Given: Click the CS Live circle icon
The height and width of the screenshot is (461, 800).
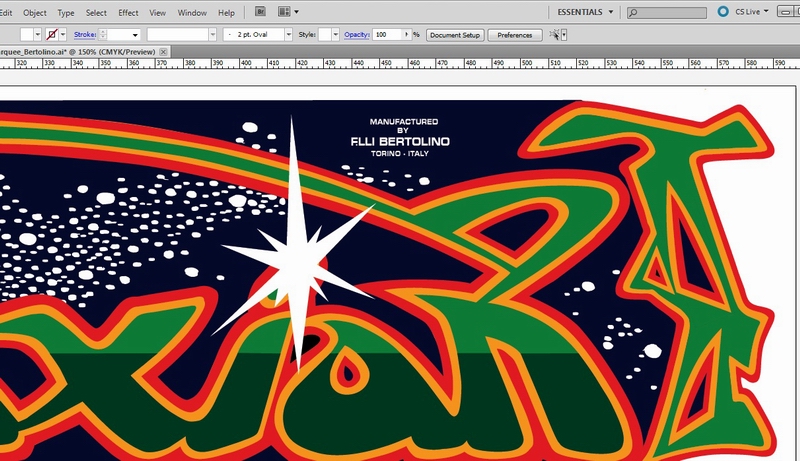Looking at the screenshot, I should pyautogui.click(x=722, y=11).
